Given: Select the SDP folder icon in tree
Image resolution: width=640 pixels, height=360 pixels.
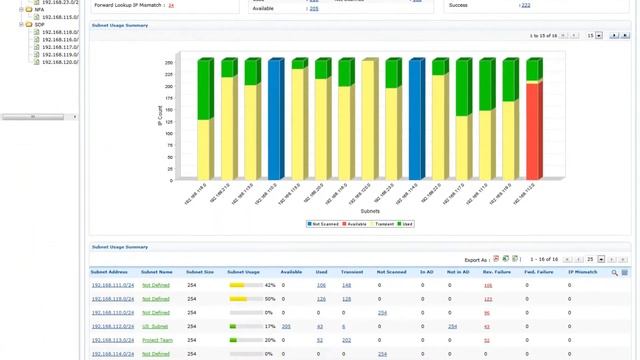Looking at the screenshot, I should tap(29, 24).
